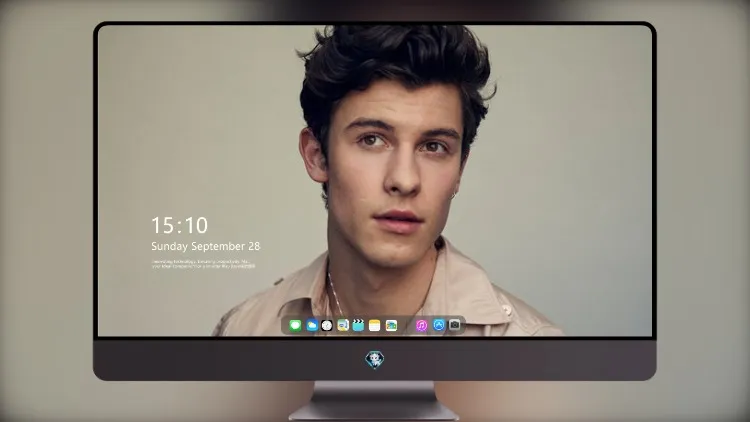The image size is (750, 422).
Task: Click the 15:10 clock display
Action: tap(179, 225)
